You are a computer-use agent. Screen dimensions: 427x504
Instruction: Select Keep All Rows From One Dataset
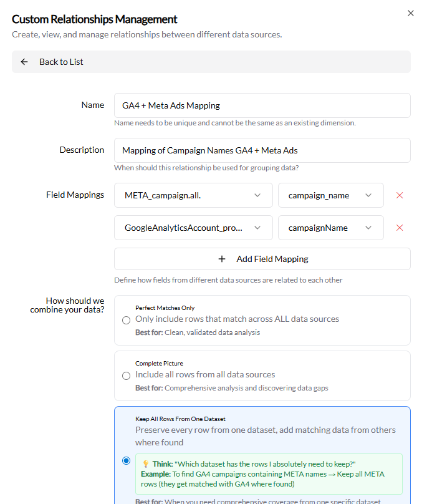tap(127, 461)
